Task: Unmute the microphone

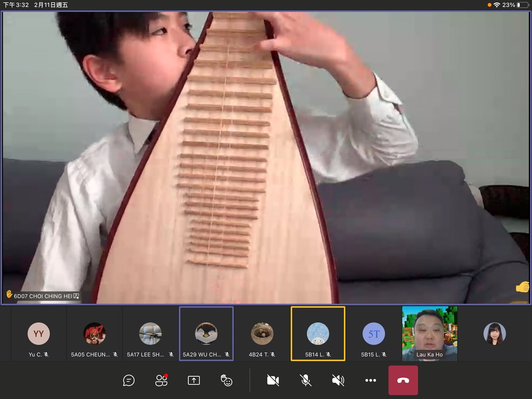Action: (x=305, y=381)
